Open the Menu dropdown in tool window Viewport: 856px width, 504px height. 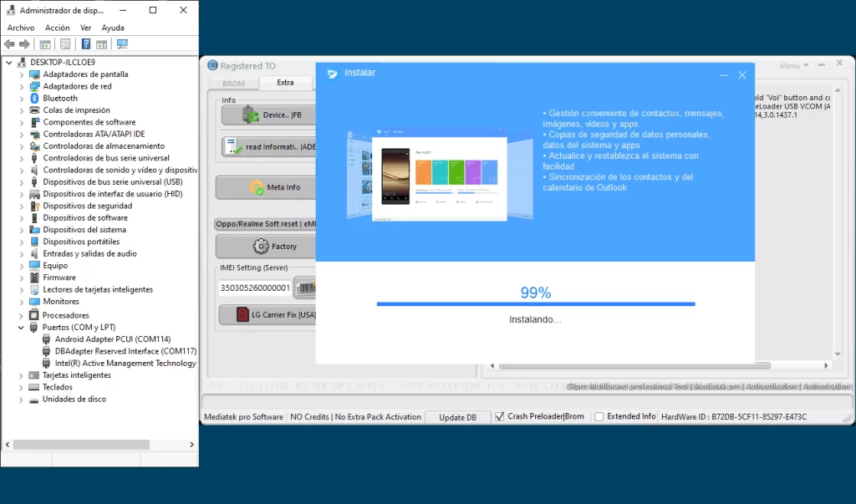pos(794,65)
